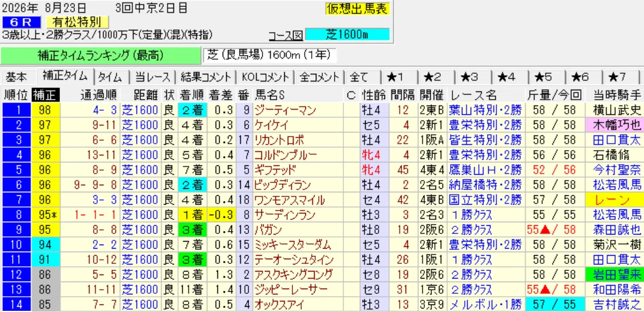Select horse name ギフテッド
The image size is (644, 312).
coord(274,169)
